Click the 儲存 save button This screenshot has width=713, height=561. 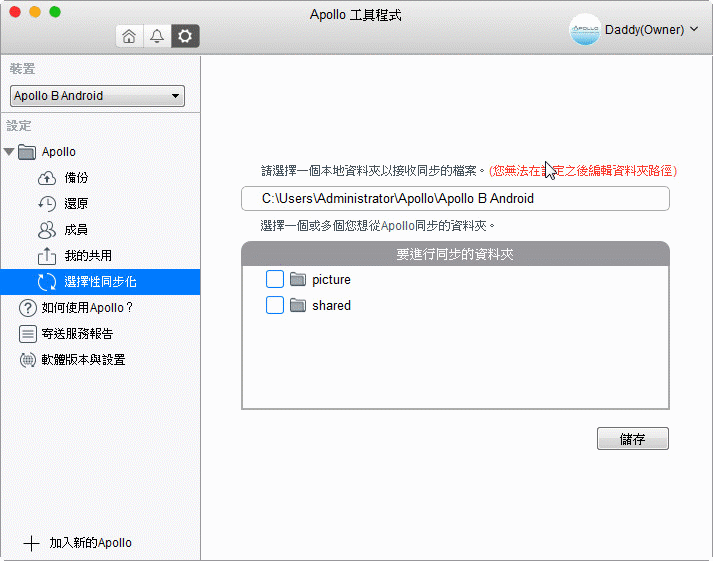tap(633, 439)
